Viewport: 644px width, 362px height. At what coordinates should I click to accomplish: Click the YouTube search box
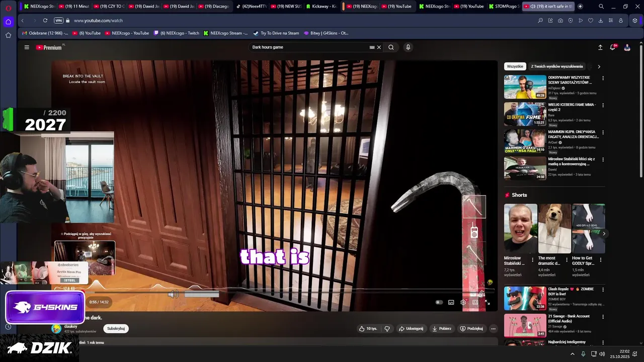[309, 47]
